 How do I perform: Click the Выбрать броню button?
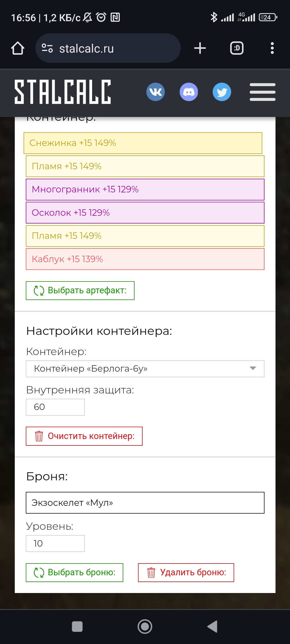click(74, 573)
